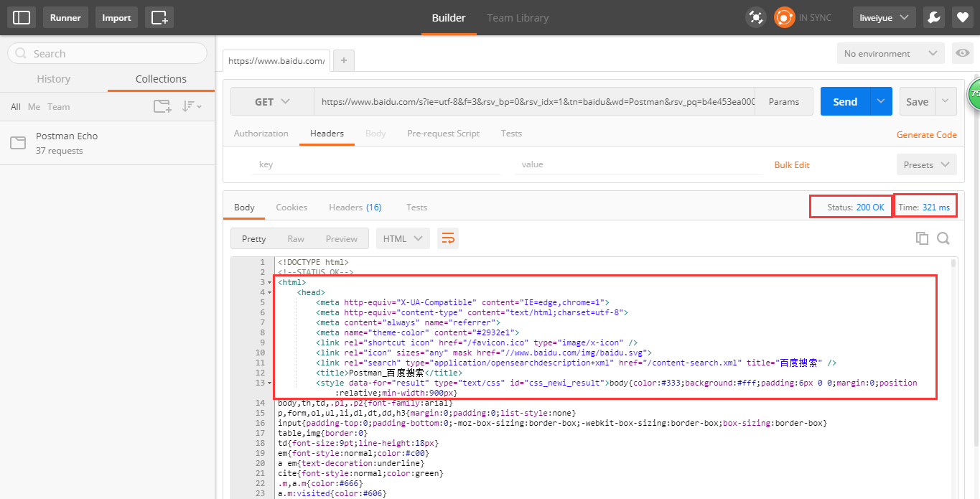Select the Pretty view mode
The width and height of the screenshot is (980, 499).
click(253, 238)
